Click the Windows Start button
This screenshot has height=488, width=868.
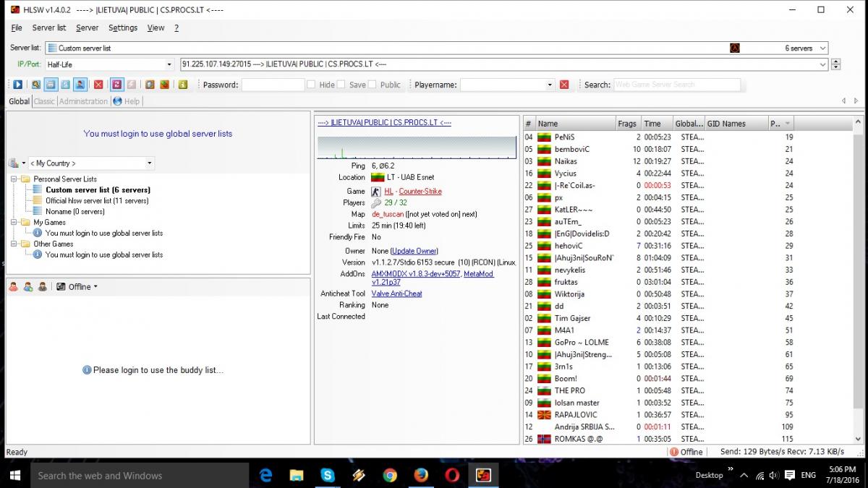tap(14, 475)
